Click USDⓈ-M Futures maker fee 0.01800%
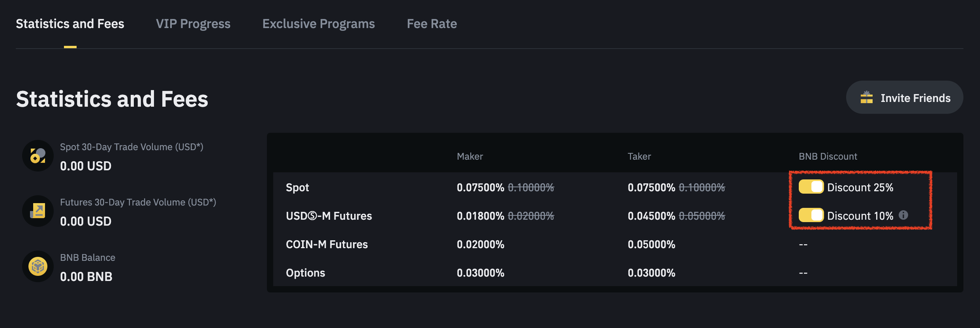This screenshot has width=980, height=328. [481, 216]
